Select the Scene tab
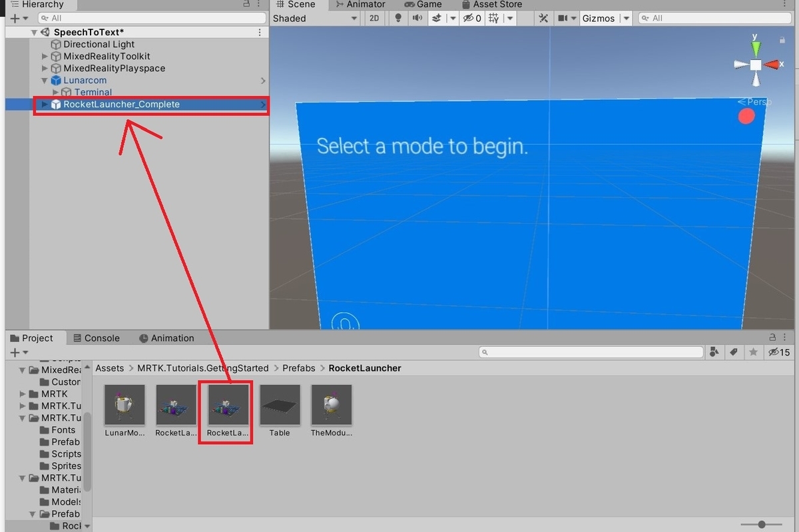The image size is (799, 532). coord(296,4)
